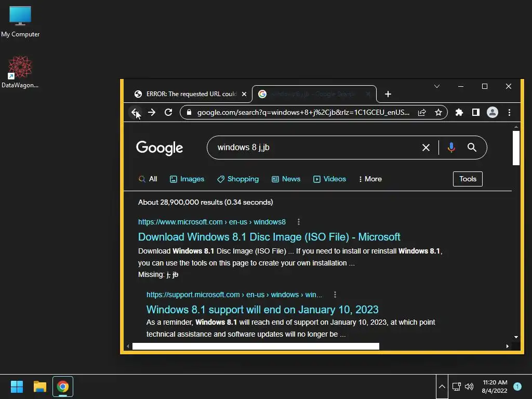Image resolution: width=532 pixels, height=399 pixels.
Task: Select the My Computer desktop icon
Action: pyautogui.click(x=20, y=21)
